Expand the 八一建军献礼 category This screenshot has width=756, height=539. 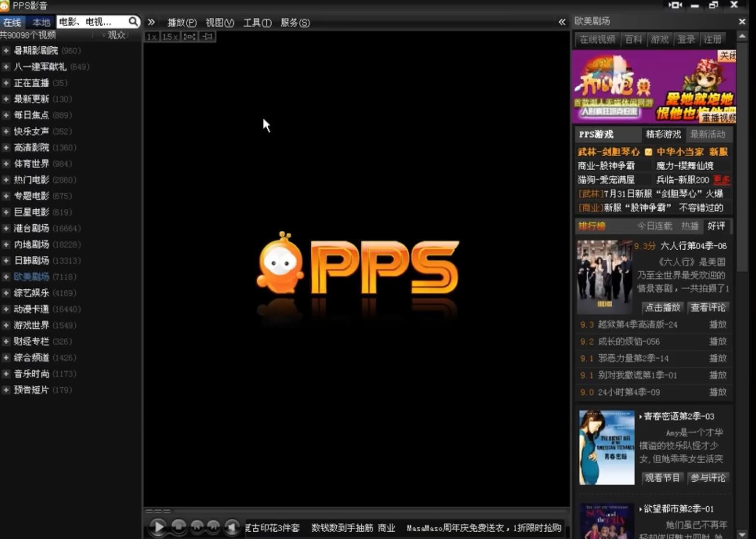click(x=6, y=67)
